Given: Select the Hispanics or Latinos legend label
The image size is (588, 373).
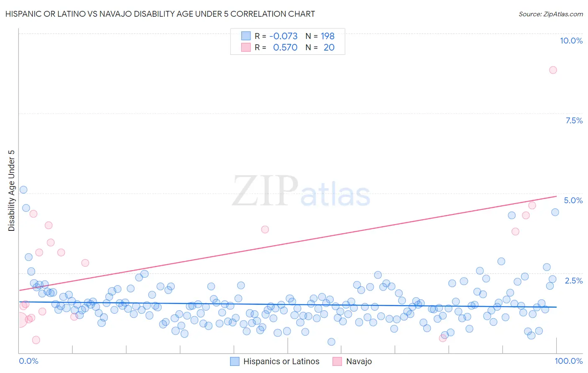Looking at the screenshot, I should pyautogui.click(x=281, y=361).
